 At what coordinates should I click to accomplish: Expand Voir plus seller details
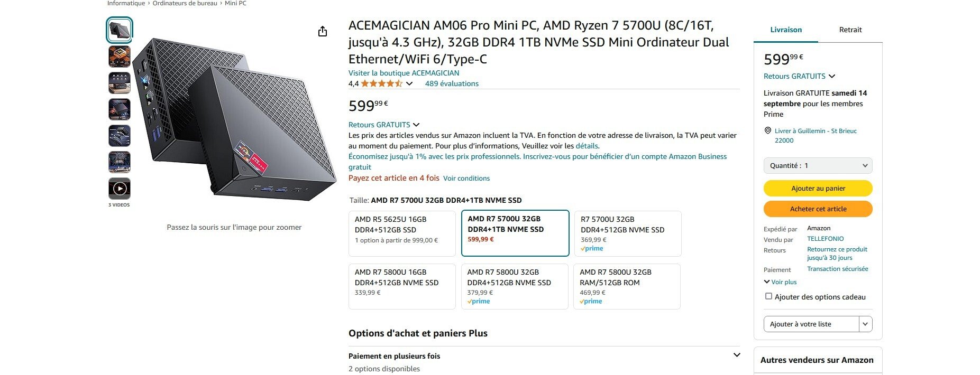[x=781, y=282]
